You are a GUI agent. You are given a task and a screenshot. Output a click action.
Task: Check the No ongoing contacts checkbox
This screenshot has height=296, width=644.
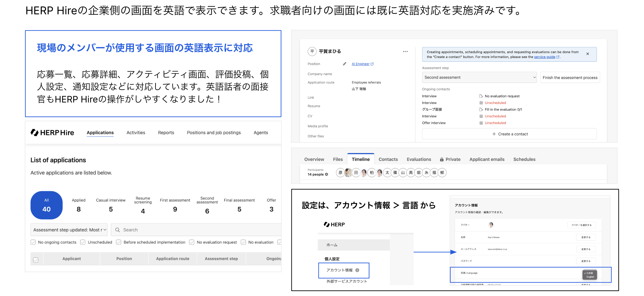[33, 242]
